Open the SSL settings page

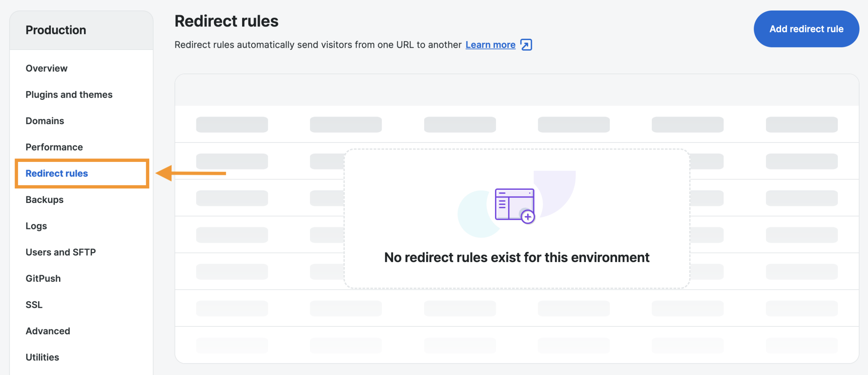click(x=34, y=305)
